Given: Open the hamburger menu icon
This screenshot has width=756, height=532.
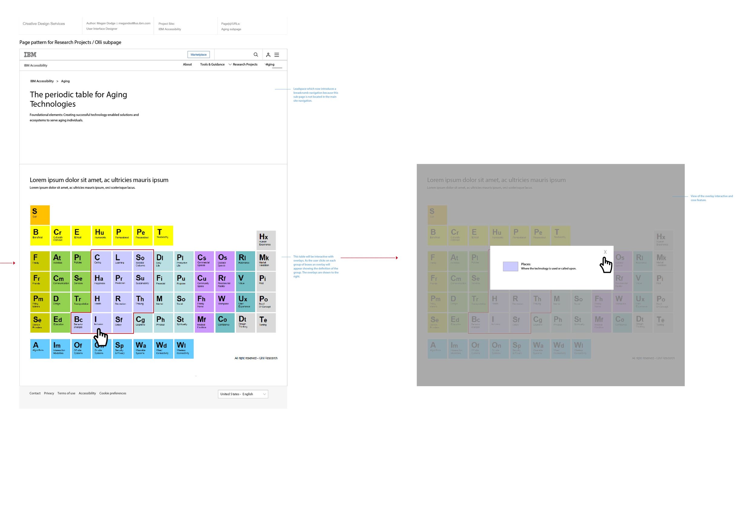Looking at the screenshot, I should 277,55.
